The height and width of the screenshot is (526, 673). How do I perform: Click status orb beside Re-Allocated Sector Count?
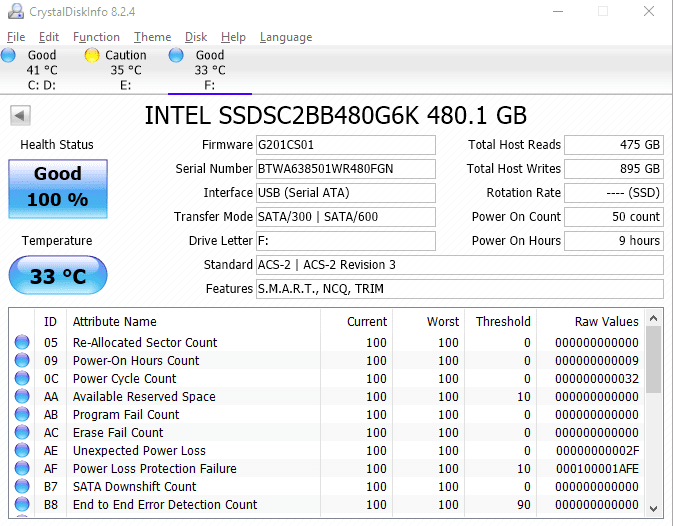(x=22, y=343)
